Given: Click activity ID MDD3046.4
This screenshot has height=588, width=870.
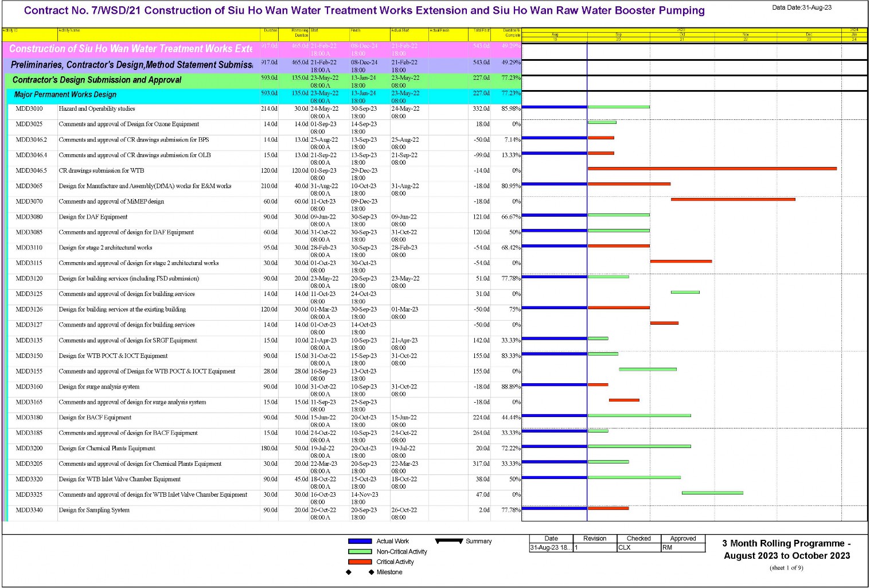Looking at the screenshot, I should [32, 155].
